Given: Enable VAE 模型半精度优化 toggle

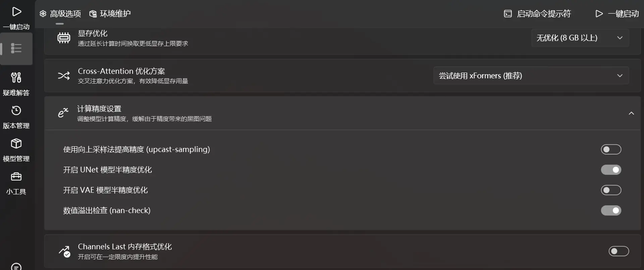Looking at the screenshot, I should 611,190.
